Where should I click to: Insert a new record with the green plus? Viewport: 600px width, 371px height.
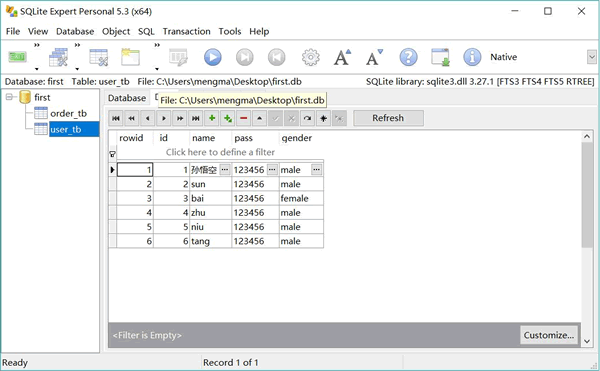tap(212, 118)
